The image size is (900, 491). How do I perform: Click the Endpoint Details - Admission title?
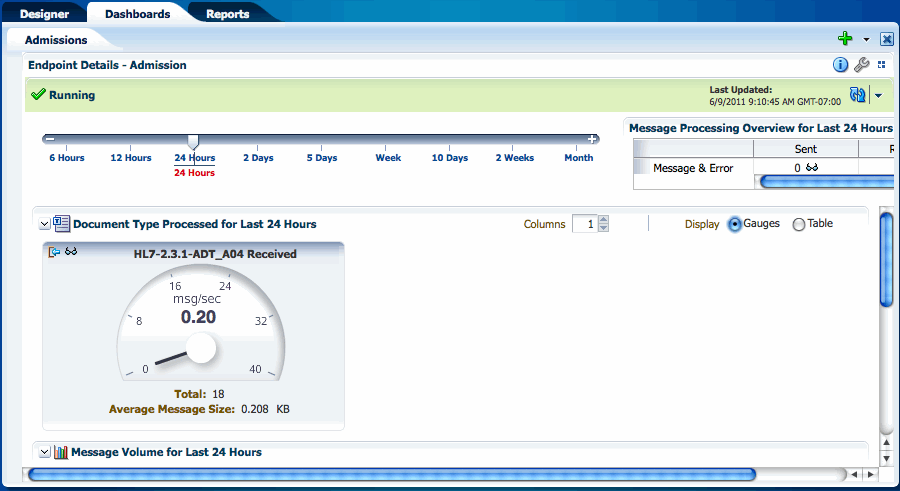pos(107,65)
